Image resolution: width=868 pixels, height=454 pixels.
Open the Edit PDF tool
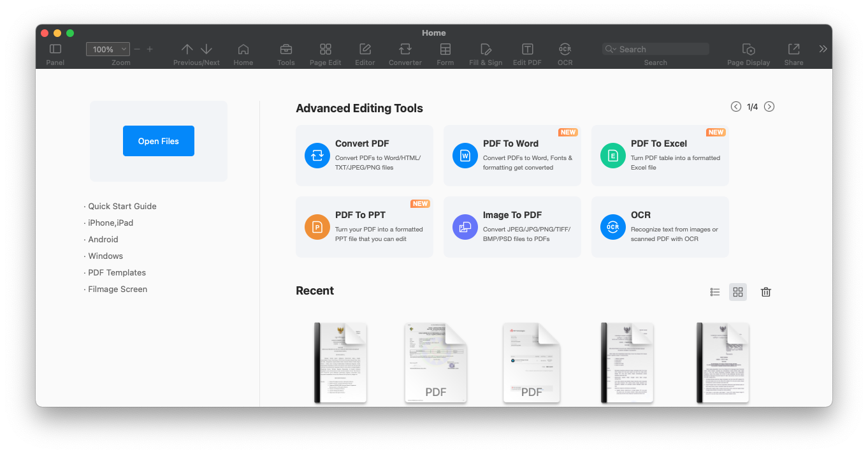pos(527,49)
